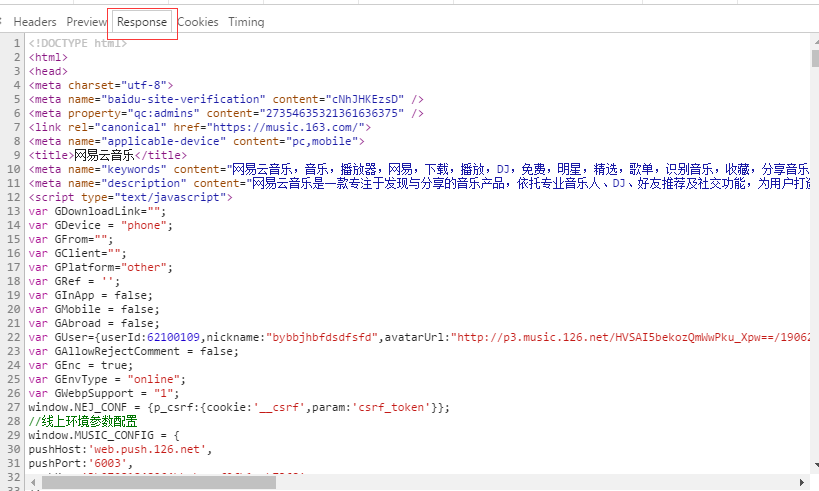Switch to the Timing tab

click(246, 22)
